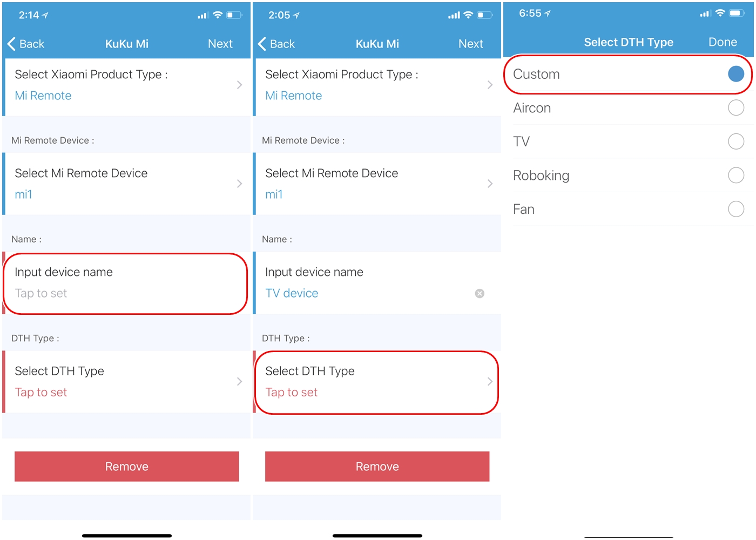Tap Mi Remote value in 2:05 screen

tap(294, 96)
